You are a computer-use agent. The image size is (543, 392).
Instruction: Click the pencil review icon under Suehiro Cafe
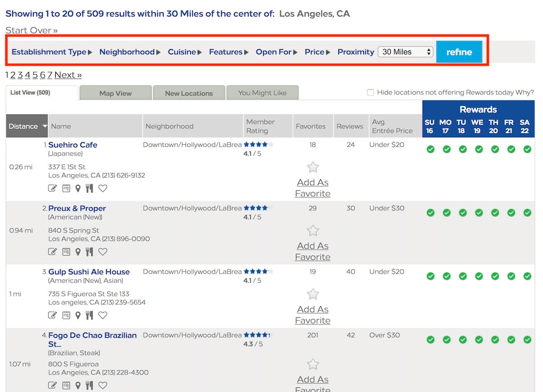(x=52, y=188)
